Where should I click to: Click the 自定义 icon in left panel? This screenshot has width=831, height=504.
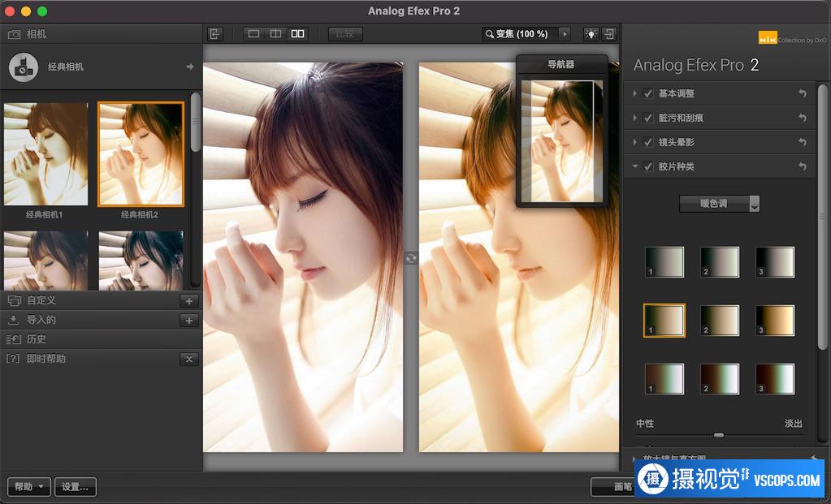[15, 300]
